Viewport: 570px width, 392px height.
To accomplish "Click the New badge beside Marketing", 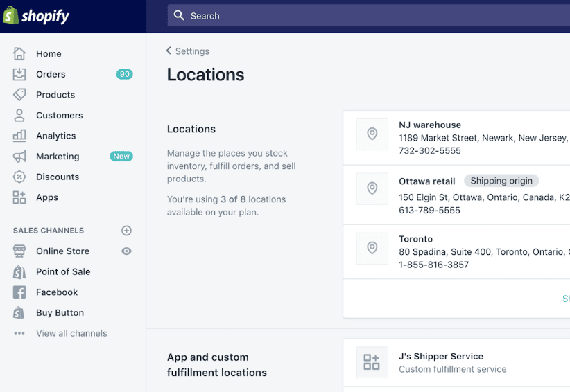I will tap(121, 157).
